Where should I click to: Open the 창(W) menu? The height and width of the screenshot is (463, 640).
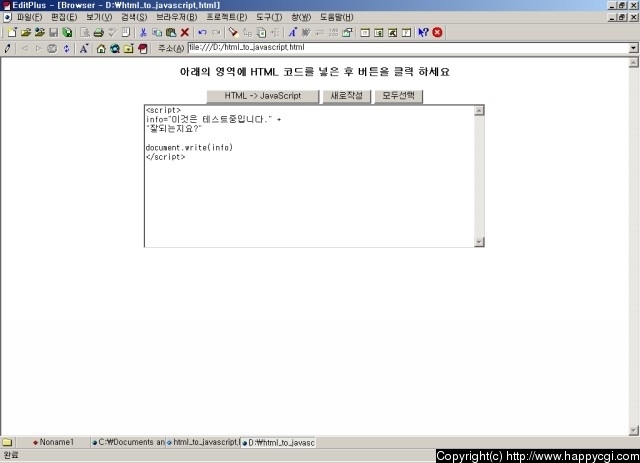[x=301, y=17]
